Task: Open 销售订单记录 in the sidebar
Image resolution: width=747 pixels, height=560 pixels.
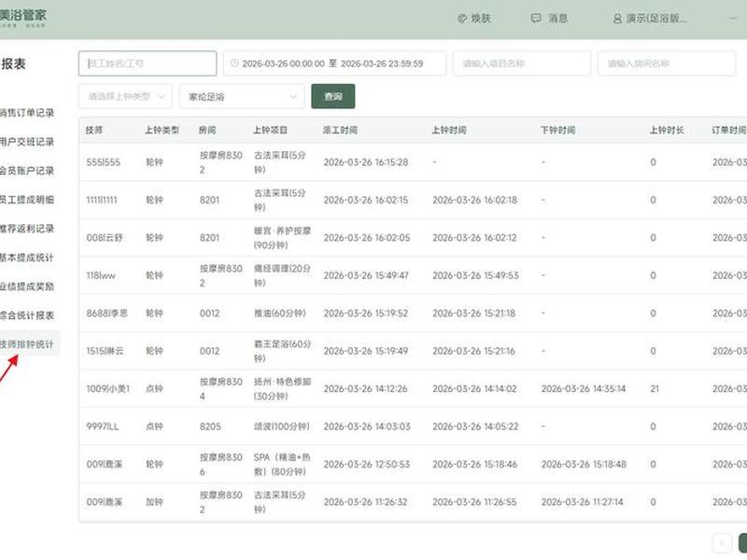Action: pyautogui.click(x=27, y=113)
